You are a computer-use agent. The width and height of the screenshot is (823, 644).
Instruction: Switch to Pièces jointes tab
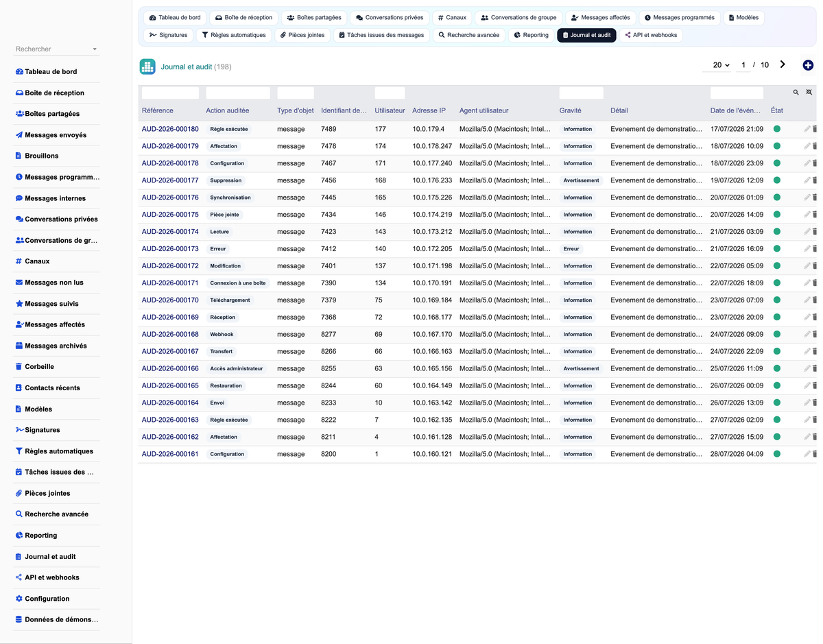tap(302, 35)
